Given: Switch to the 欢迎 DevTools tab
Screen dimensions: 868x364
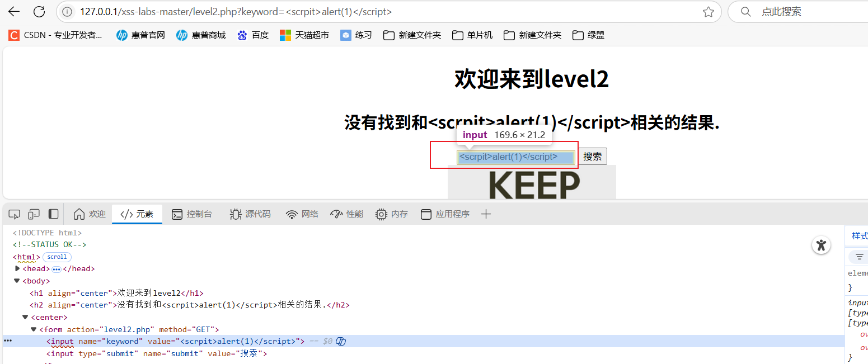Looking at the screenshot, I should pos(90,214).
